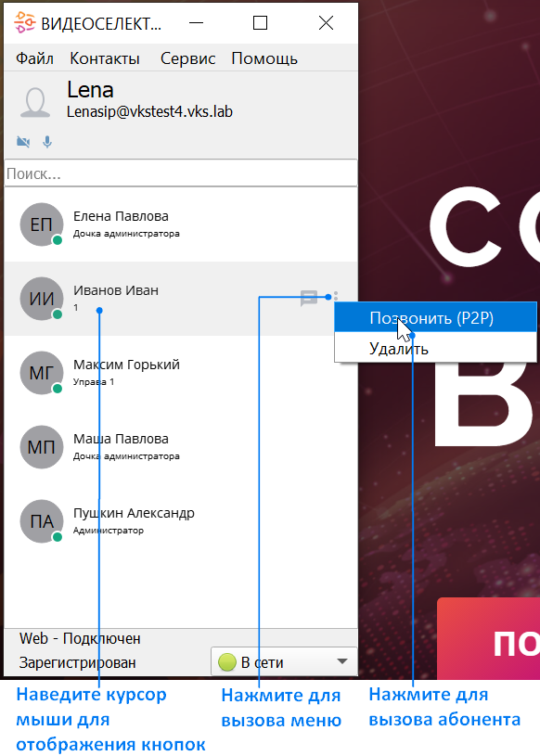Click the ИИ avatar of Иванов Иван
The height and width of the screenshot is (756, 540).
[42, 299]
